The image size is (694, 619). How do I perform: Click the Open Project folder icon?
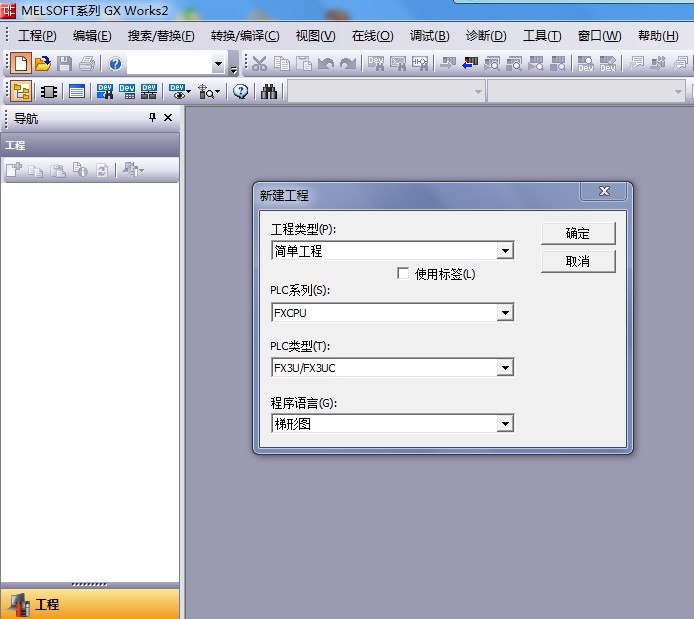pyautogui.click(x=42, y=64)
